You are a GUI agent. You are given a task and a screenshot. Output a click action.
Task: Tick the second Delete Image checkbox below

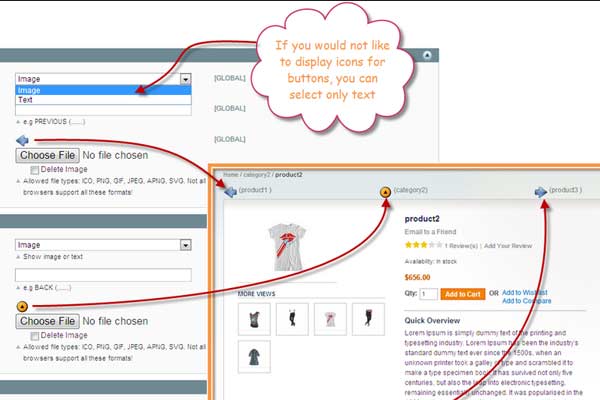[x=34, y=336]
